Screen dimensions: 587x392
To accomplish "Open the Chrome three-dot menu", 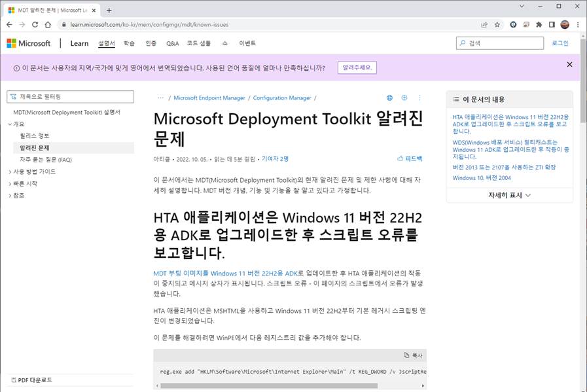I will tap(578, 25).
